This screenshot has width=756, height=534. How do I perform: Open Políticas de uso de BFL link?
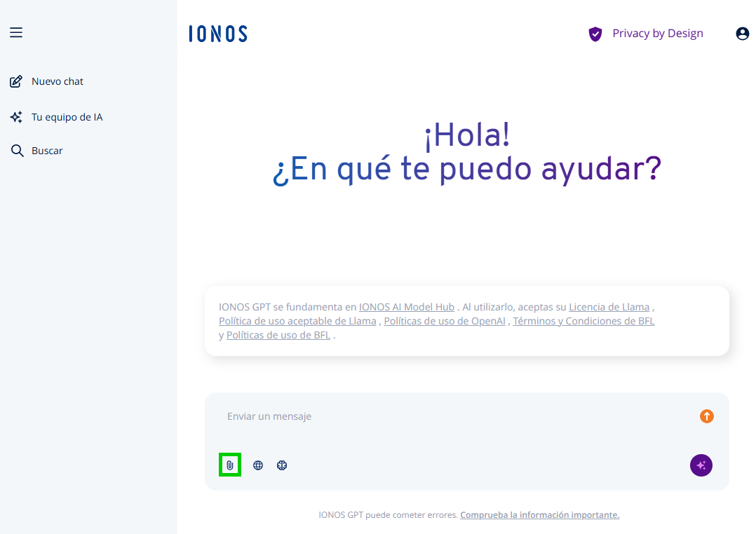pyautogui.click(x=278, y=335)
